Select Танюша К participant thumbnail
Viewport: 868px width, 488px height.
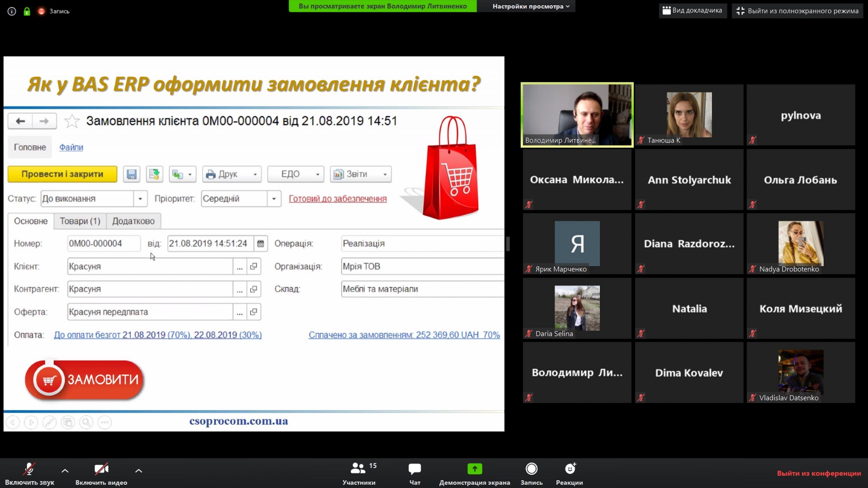coord(689,115)
